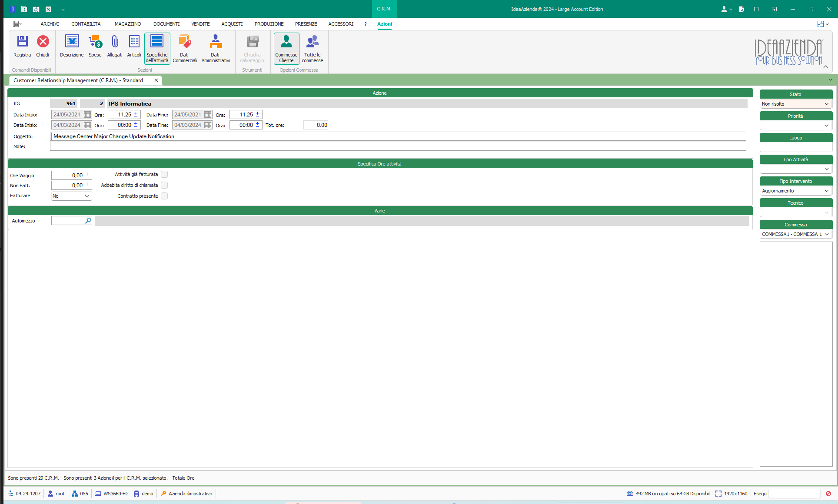Screen dimensions: 838x504
Task: Open calendar for Data Fine 04/03/2024
Action: [x=208, y=125]
